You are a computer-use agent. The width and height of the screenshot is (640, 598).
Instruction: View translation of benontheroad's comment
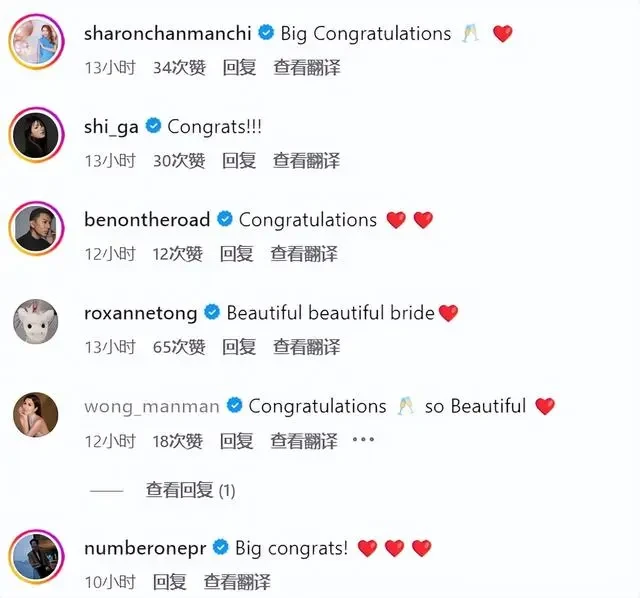pyautogui.click(x=304, y=254)
